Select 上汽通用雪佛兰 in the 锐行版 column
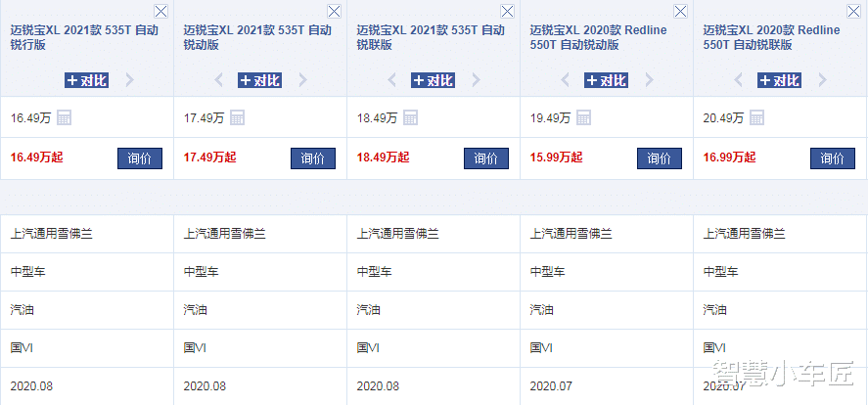 [x=52, y=234]
